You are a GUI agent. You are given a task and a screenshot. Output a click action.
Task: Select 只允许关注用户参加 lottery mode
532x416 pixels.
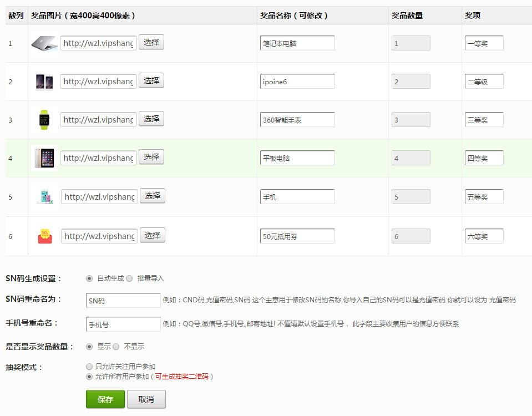click(89, 367)
